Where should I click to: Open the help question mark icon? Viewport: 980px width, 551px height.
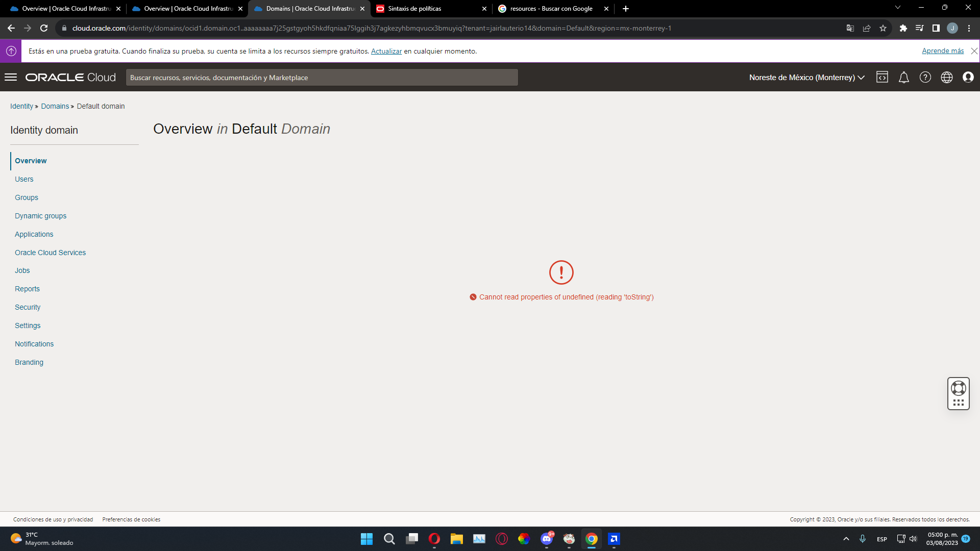[x=925, y=77]
